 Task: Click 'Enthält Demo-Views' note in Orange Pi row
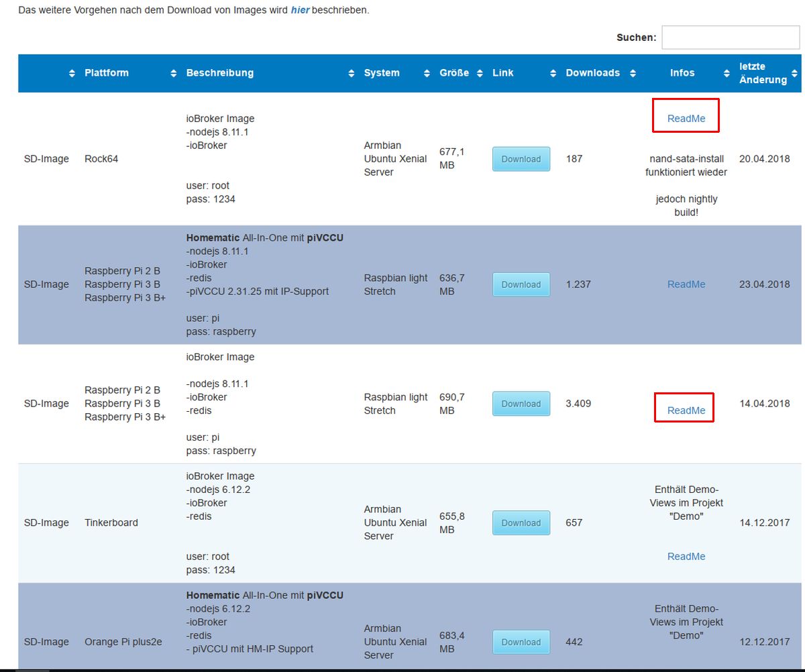686,622
